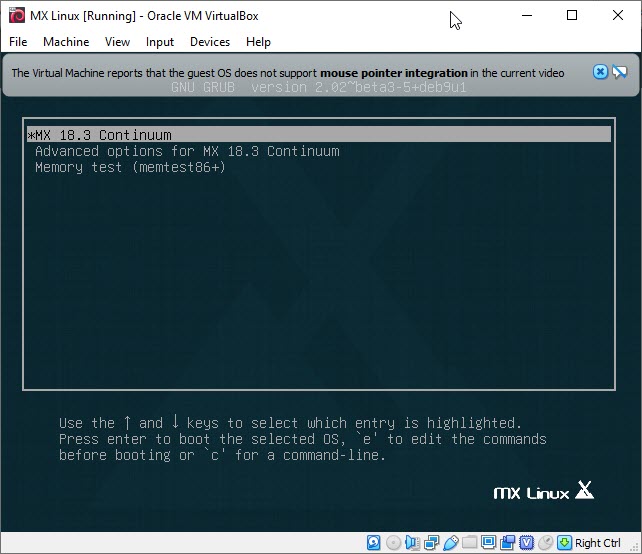Viewport: 642px width, 554px height.
Task: Click the audio status icon
Action: (412, 543)
